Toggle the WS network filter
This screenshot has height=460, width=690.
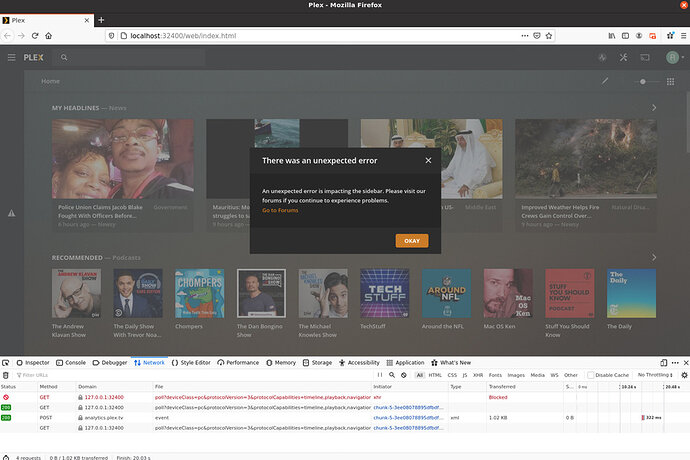pyautogui.click(x=554, y=375)
